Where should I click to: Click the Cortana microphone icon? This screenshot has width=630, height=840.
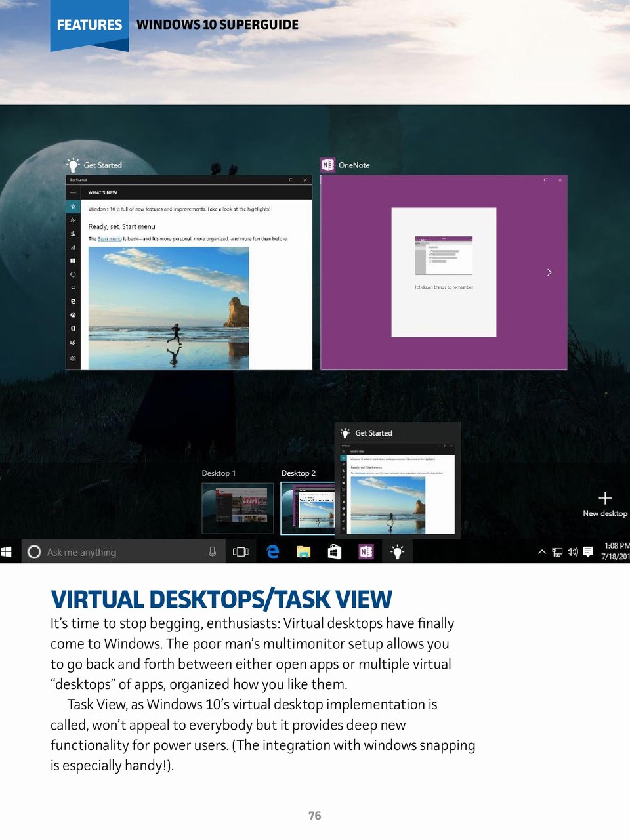coord(212,552)
